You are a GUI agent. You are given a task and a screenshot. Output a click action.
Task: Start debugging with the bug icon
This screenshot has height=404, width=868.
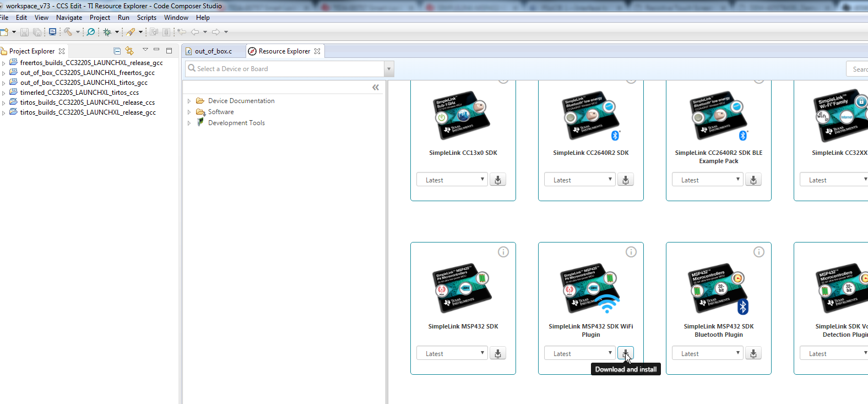(107, 32)
